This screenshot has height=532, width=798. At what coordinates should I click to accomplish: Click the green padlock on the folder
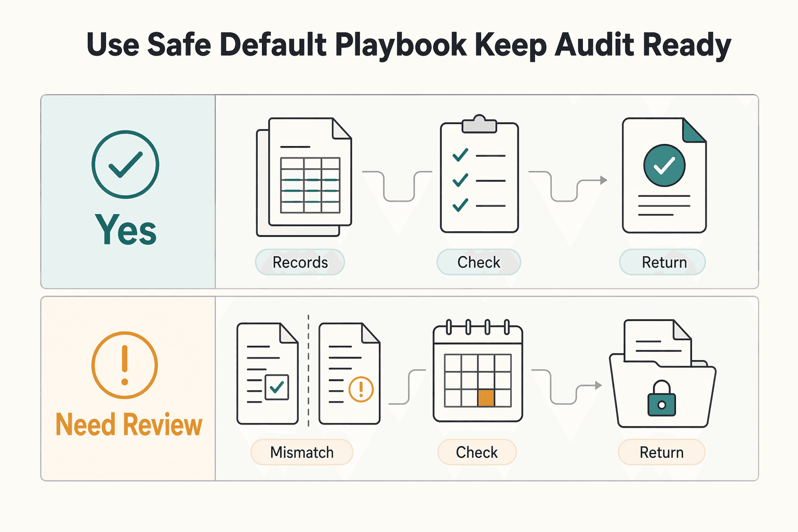point(661,398)
